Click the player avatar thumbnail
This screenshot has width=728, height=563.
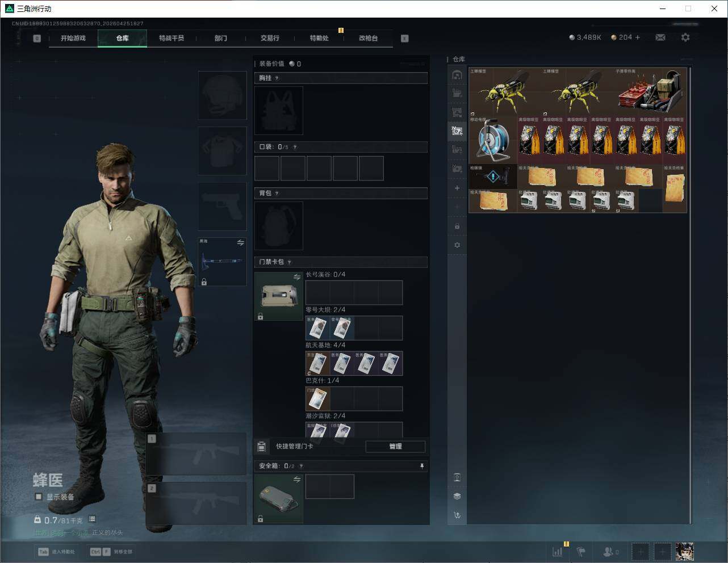pyautogui.click(x=685, y=552)
